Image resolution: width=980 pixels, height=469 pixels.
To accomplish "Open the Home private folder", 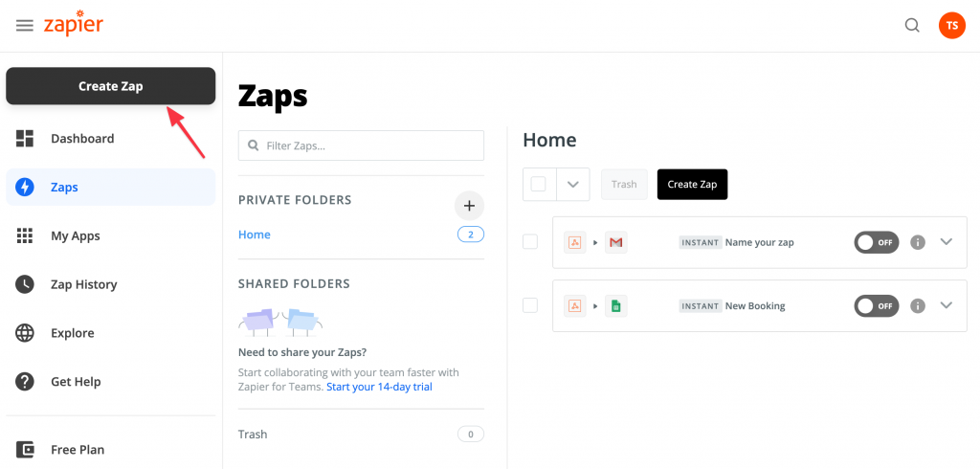I will pos(255,235).
